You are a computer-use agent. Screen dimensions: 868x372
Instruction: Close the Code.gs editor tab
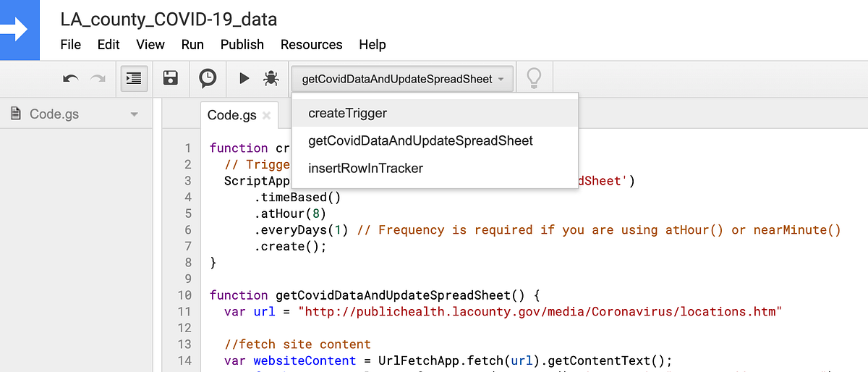tap(266, 115)
